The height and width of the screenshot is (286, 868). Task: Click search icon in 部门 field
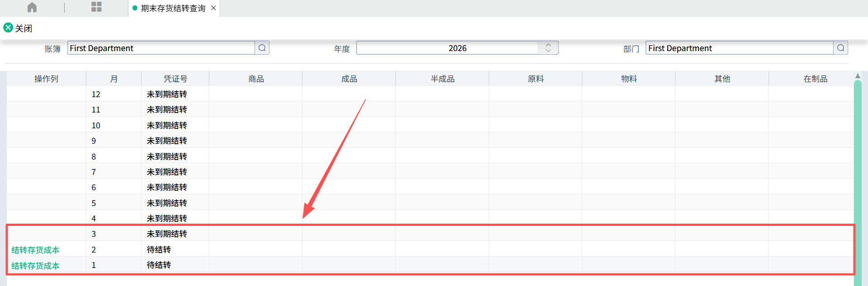click(840, 48)
